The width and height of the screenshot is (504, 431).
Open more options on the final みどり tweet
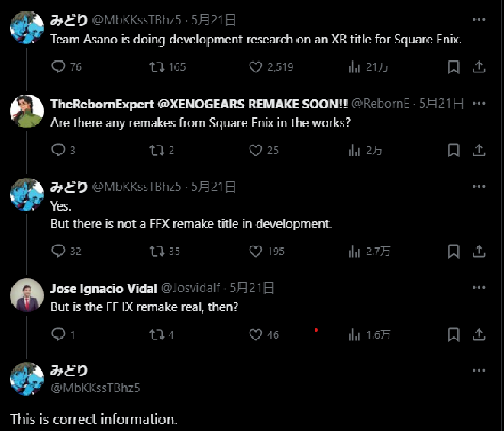point(479,371)
